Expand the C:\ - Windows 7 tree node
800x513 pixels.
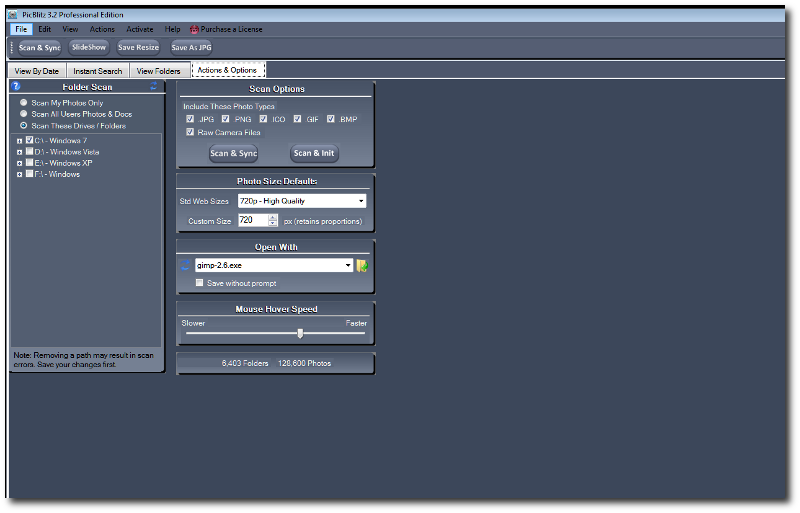pyautogui.click(x=19, y=140)
